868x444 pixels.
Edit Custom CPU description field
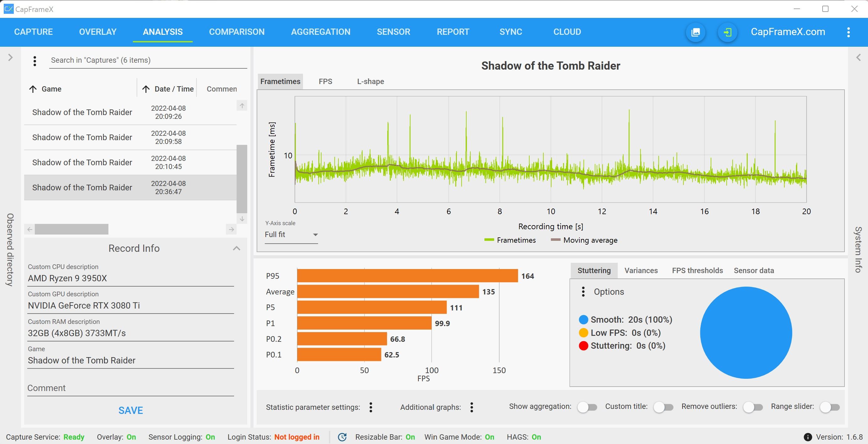[131, 278]
